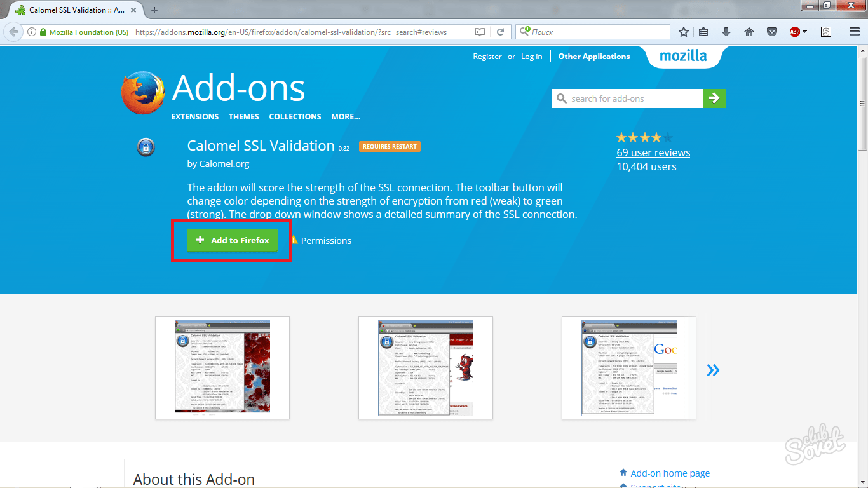Minimize the Firefox window
Image resolution: width=868 pixels, height=488 pixels.
pos(810,6)
